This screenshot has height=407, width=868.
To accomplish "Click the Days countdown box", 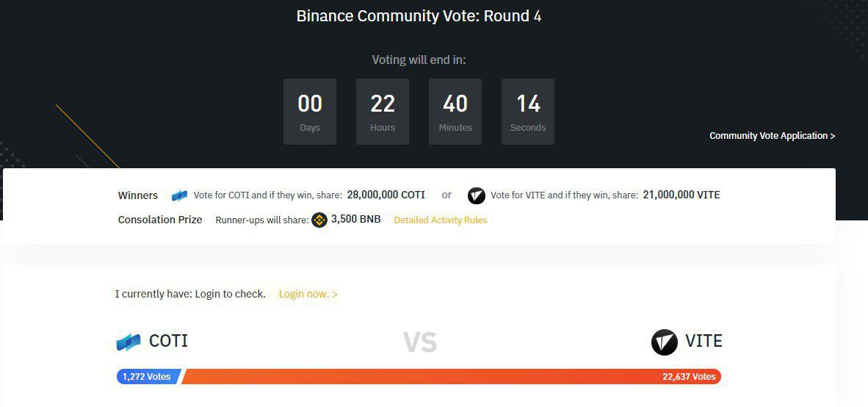I will (x=310, y=112).
